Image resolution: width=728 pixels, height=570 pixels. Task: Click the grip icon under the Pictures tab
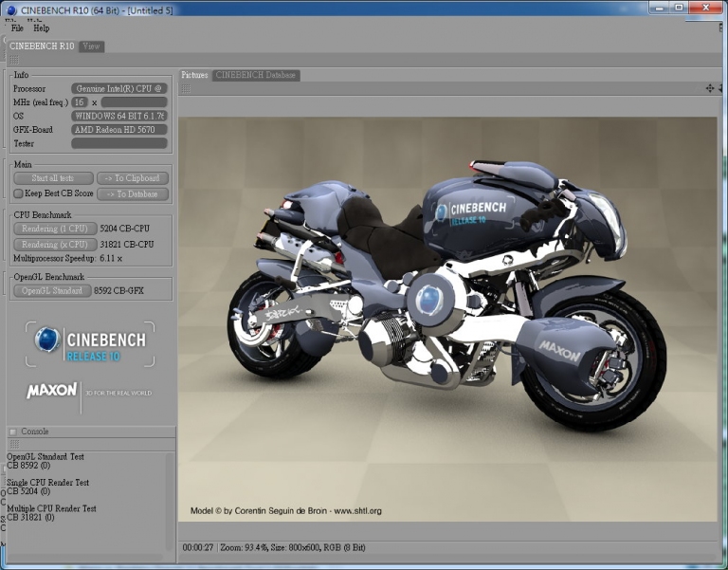tap(186, 89)
